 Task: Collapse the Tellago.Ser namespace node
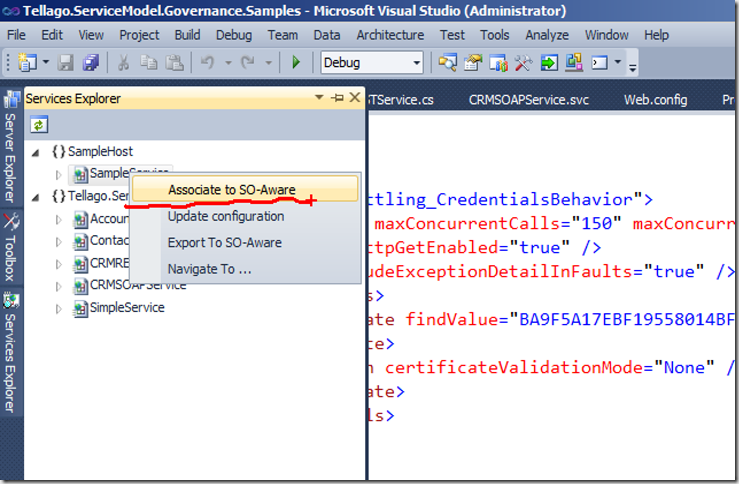35,197
